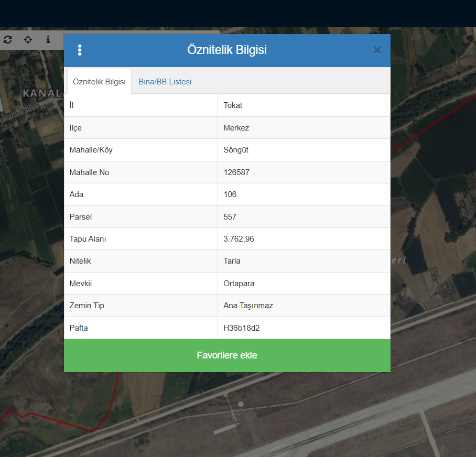Click the info (i) tool icon
This screenshot has height=457, width=476.
pos(48,39)
